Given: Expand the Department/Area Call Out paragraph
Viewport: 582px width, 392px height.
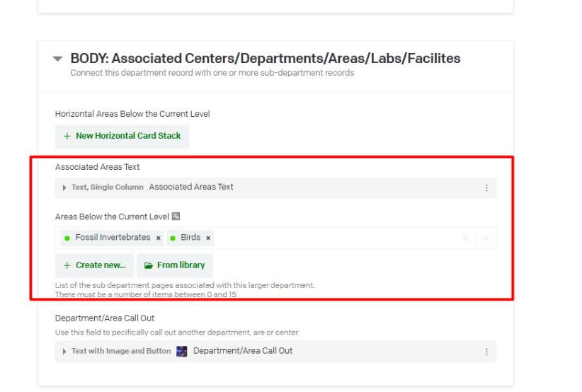Looking at the screenshot, I should tap(64, 351).
